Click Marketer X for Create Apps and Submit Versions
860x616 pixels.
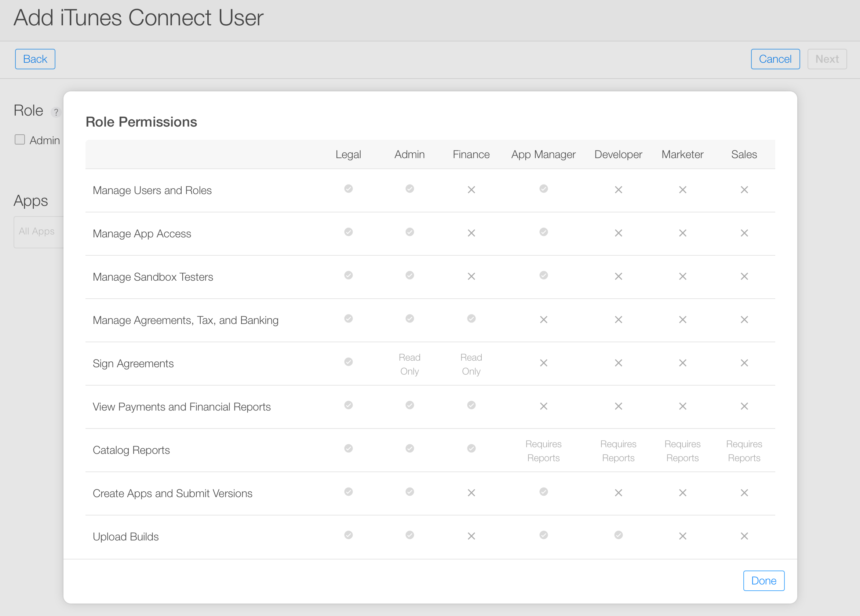click(682, 492)
